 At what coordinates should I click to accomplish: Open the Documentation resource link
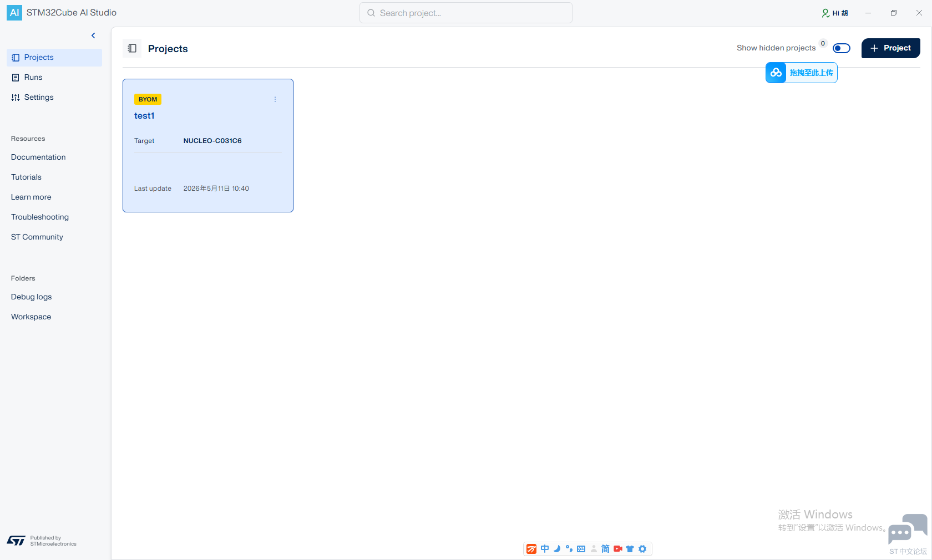tap(38, 157)
